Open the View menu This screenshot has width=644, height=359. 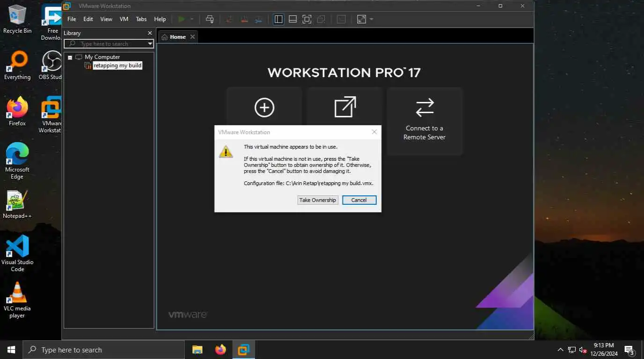pos(106,19)
